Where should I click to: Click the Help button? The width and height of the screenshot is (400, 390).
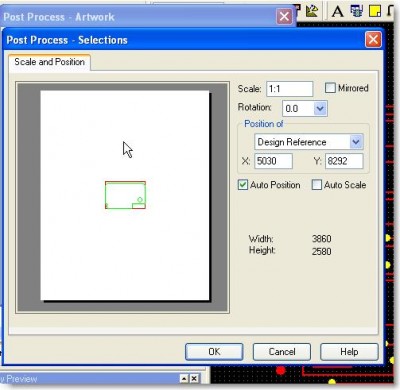click(x=349, y=352)
